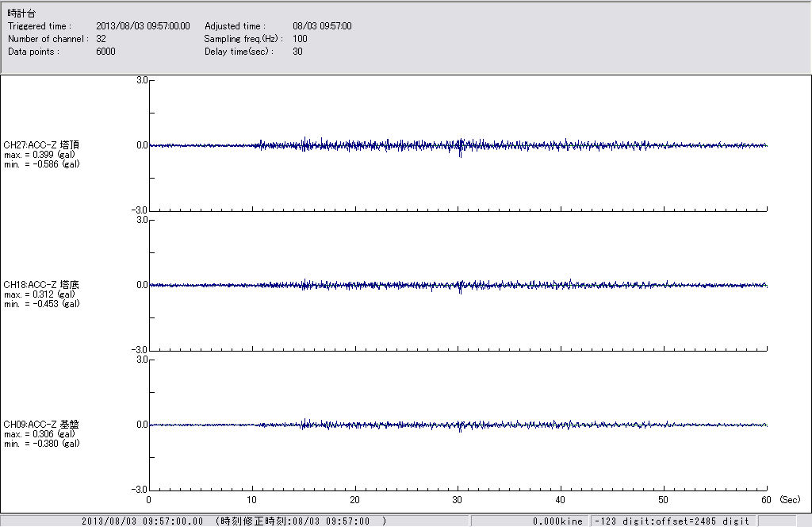Click the CH09 ACC-Z 基盤 channel label
Viewport: 812px width, 527px height.
point(52,425)
